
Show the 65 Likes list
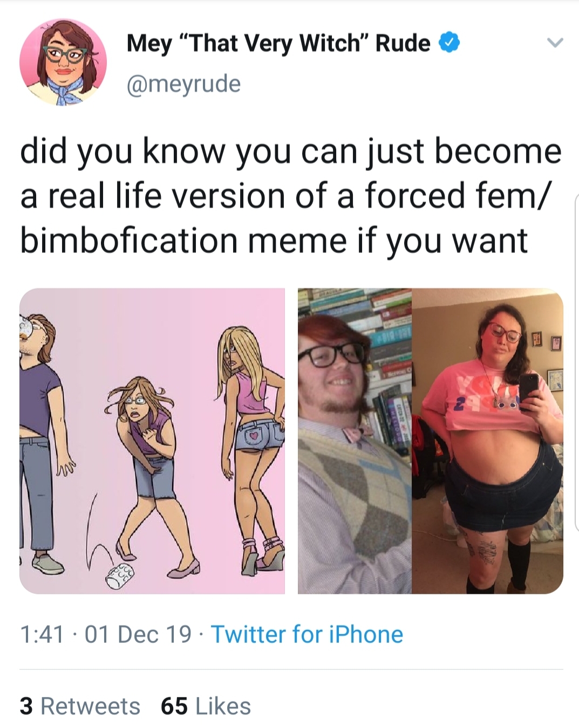click(x=206, y=706)
